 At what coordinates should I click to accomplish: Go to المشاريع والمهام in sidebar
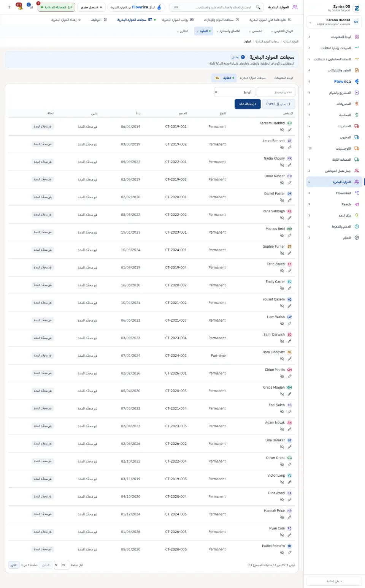click(x=334, y=93)
